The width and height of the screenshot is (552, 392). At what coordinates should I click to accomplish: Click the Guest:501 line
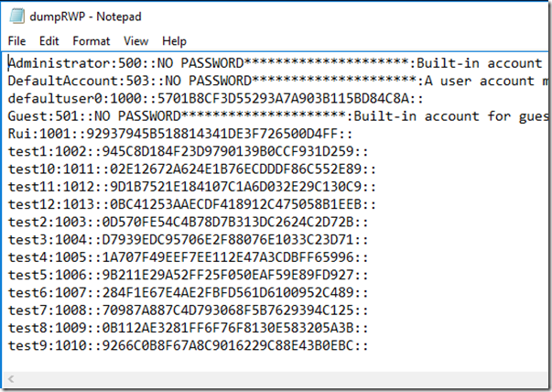(x=278, y=116)
